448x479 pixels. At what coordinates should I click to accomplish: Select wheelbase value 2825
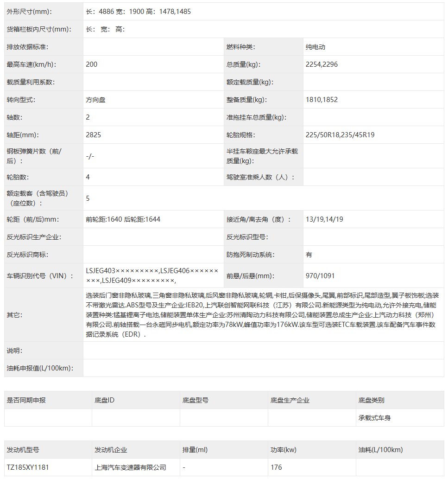point(94,135)
